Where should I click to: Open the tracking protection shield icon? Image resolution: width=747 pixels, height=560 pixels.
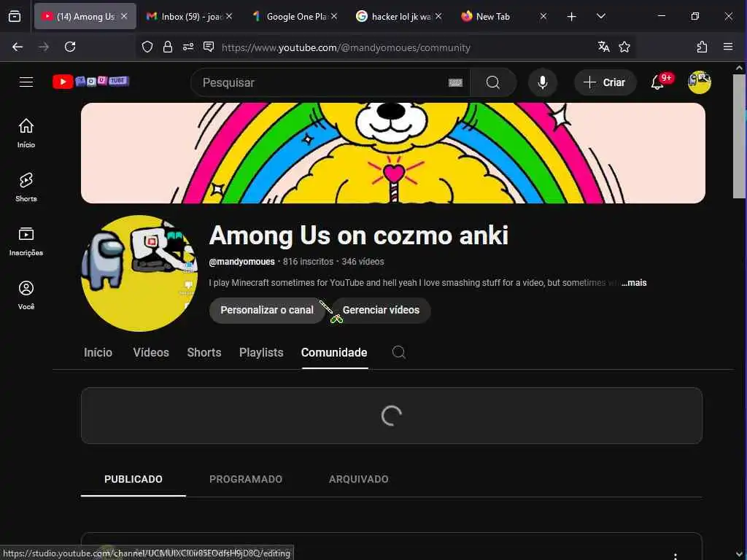[147, 47]
